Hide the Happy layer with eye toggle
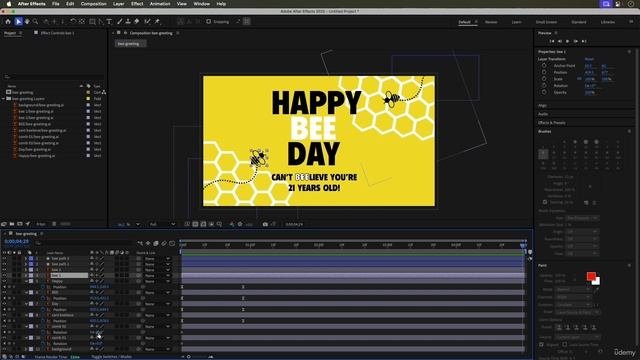This screenshot has height=360, width=640. [4, 281]
